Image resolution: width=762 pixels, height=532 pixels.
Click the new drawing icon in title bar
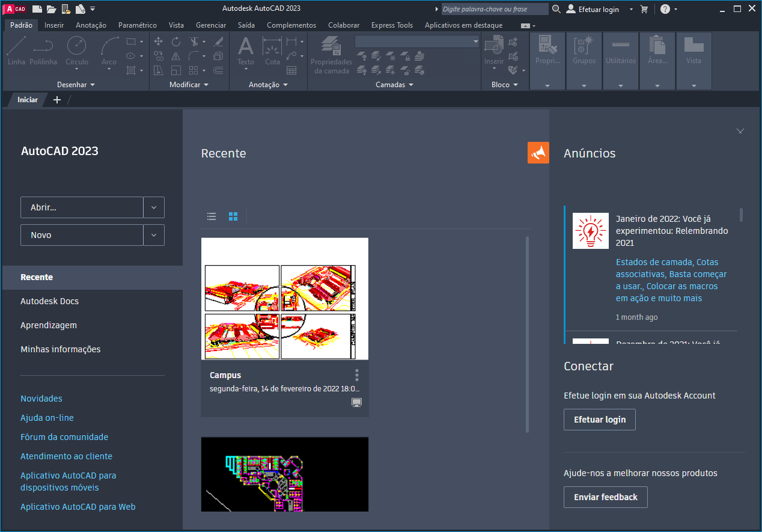tap(37, 9)
